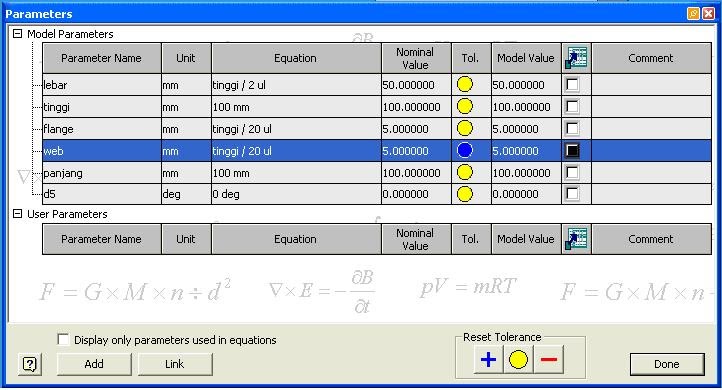The height and width of the screenshot is (390, 722).
Task: Click the export column icon in Model Parameters header
Action: pyautogui.click(x=576, y=58)
